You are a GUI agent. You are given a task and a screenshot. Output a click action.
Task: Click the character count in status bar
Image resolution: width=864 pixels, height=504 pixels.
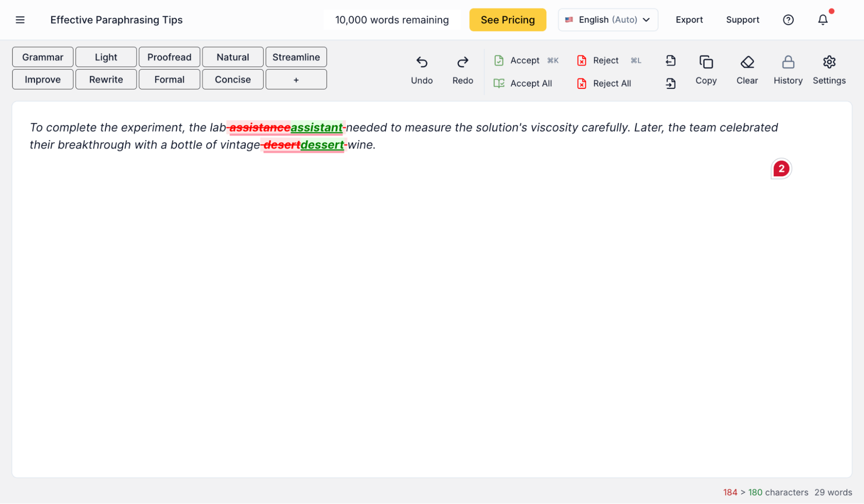(765, 492)
